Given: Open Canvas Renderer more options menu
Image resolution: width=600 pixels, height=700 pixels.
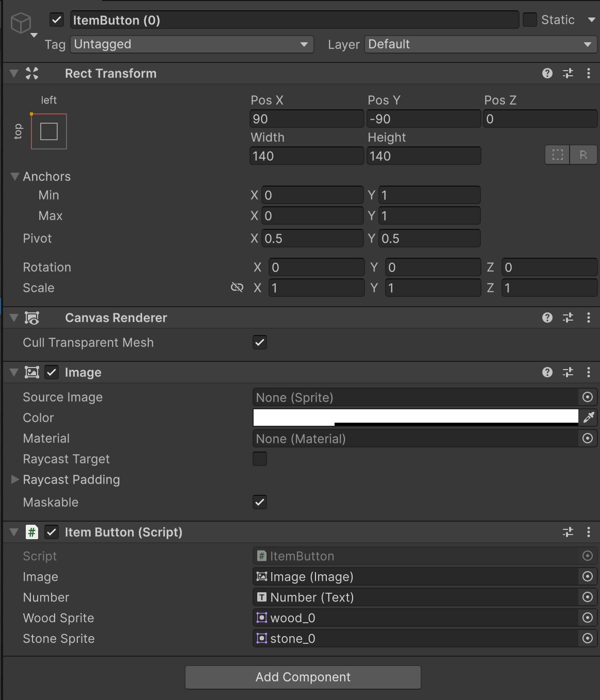Looking at the screenshot, I should point(589,318).
